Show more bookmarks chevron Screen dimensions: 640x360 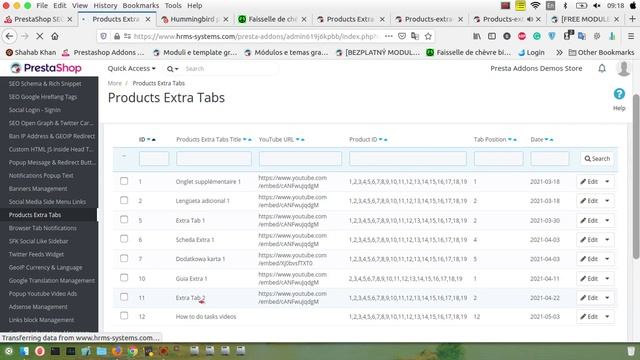[x=559, y=52]
